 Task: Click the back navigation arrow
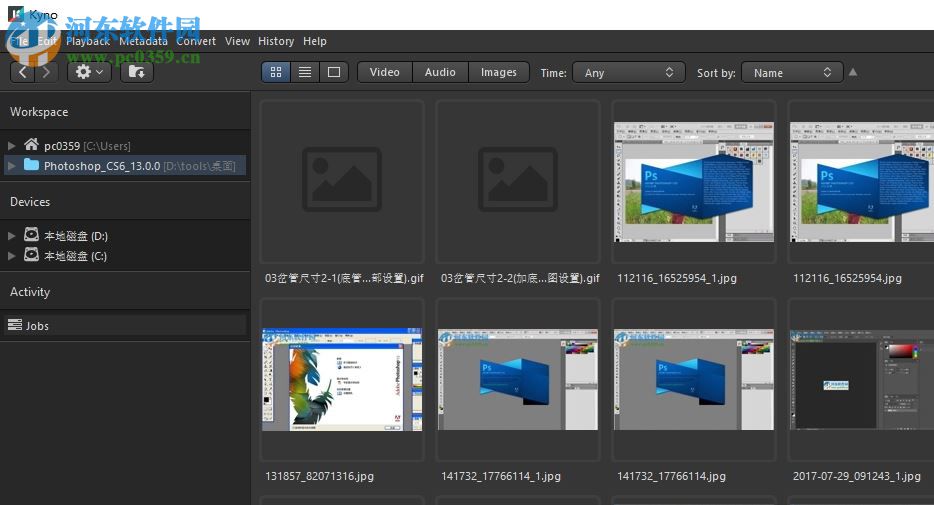tap(23, 72)
